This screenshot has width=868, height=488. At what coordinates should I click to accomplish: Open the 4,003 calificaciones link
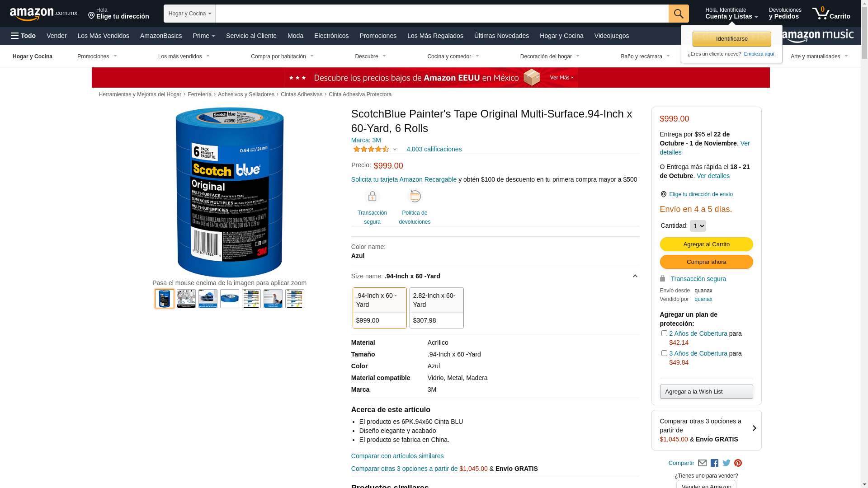point(434,149)
